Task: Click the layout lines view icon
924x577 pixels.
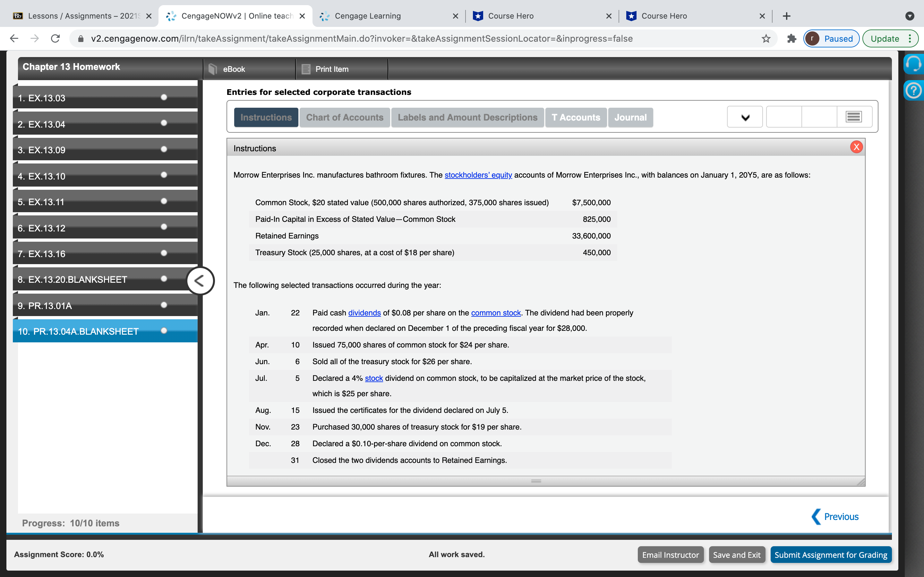Action: point(854,117)
